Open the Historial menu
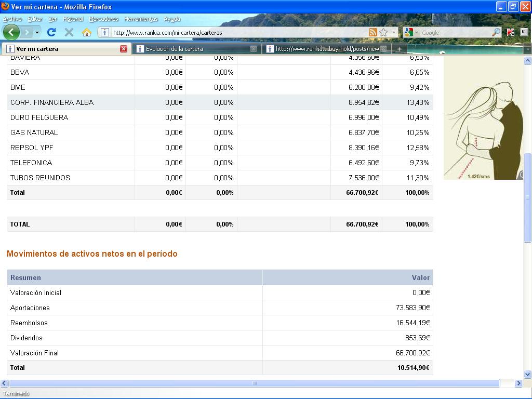 [x=73, y=19]
